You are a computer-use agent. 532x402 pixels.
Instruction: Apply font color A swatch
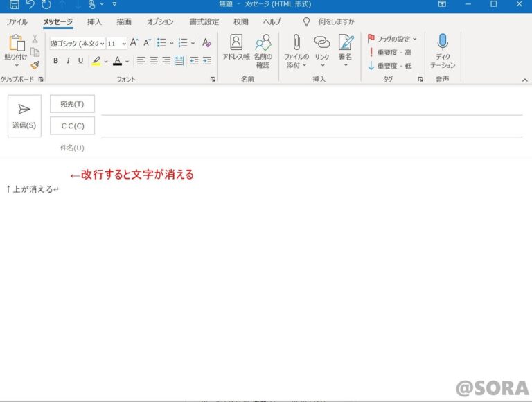click(117, 61)
